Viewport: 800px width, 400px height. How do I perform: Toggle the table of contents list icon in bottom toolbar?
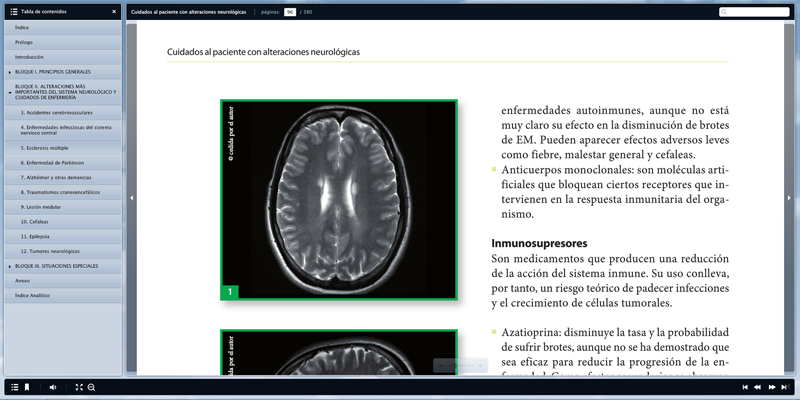[x=14, y=387]
